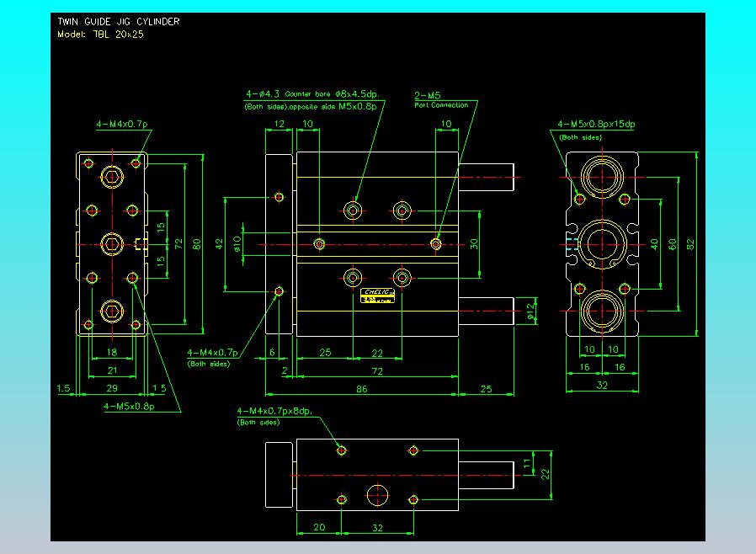This screenshot has width=756, height=554.
Task: Click the 60 vertical dimension
Action: tap(673, 243)
